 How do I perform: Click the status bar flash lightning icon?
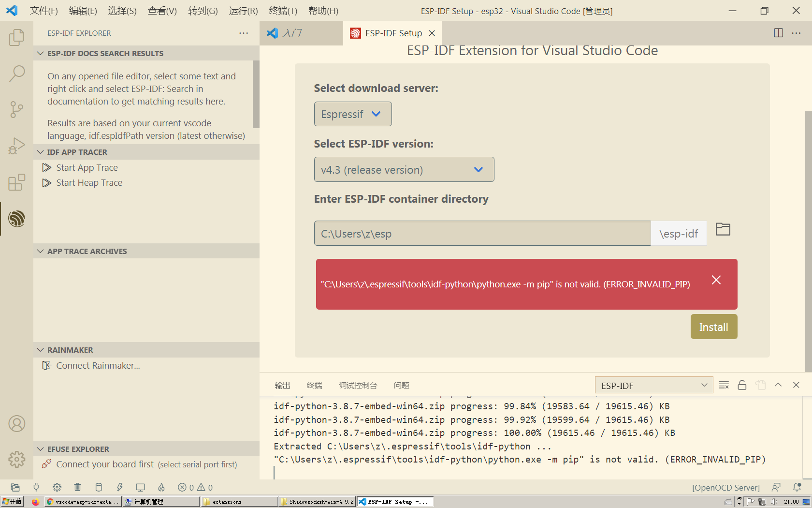click(120, 487)
